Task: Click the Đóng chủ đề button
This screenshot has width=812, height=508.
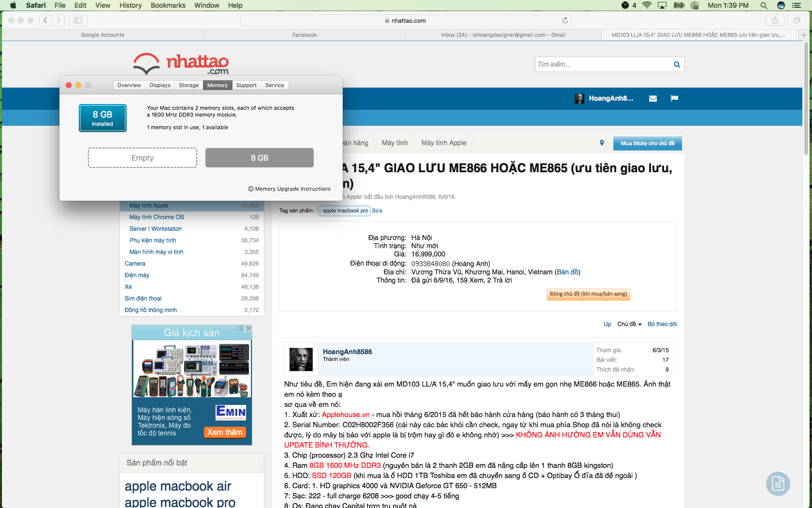Action: [x=588, y=294]
